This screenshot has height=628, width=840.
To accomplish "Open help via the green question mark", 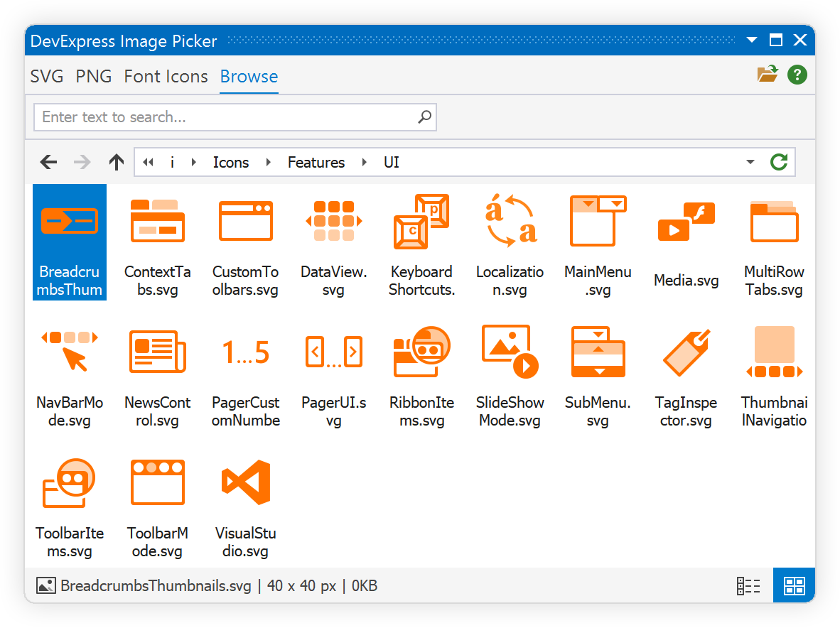I will pyautogui.click(x=797, y=74).
